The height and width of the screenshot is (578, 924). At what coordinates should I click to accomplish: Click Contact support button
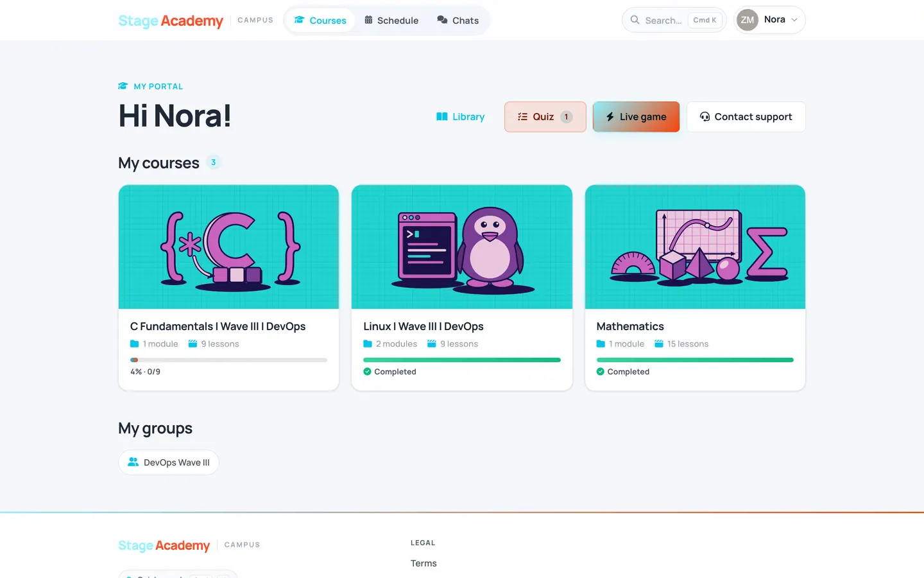coord(746,117)
